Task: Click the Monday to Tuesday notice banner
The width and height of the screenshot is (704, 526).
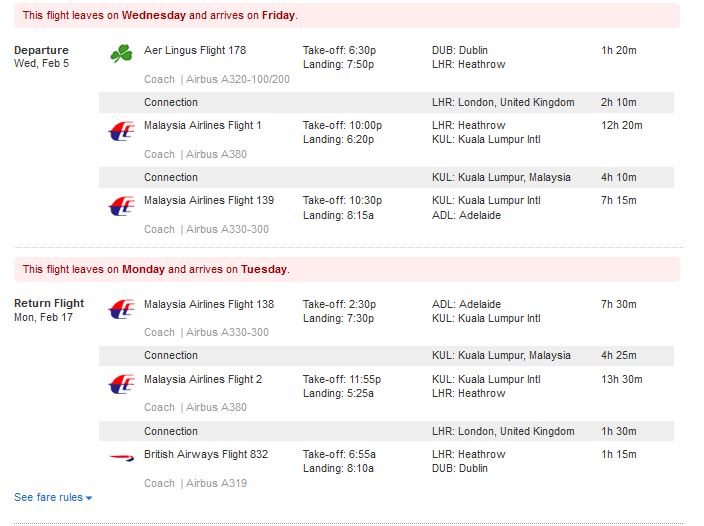Action: tap(347, 269)
